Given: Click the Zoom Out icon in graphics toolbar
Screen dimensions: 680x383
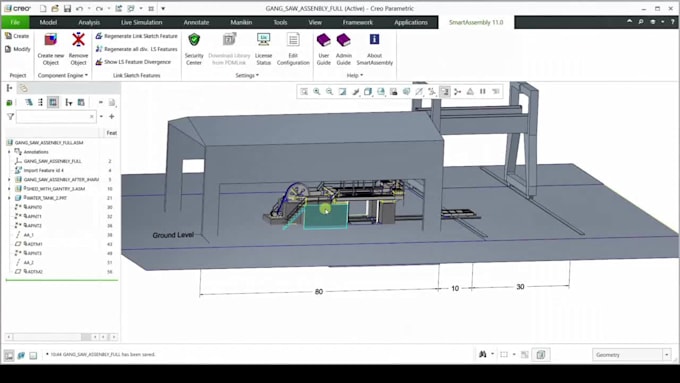Looking at the screenshot, I should pos(330,92).
